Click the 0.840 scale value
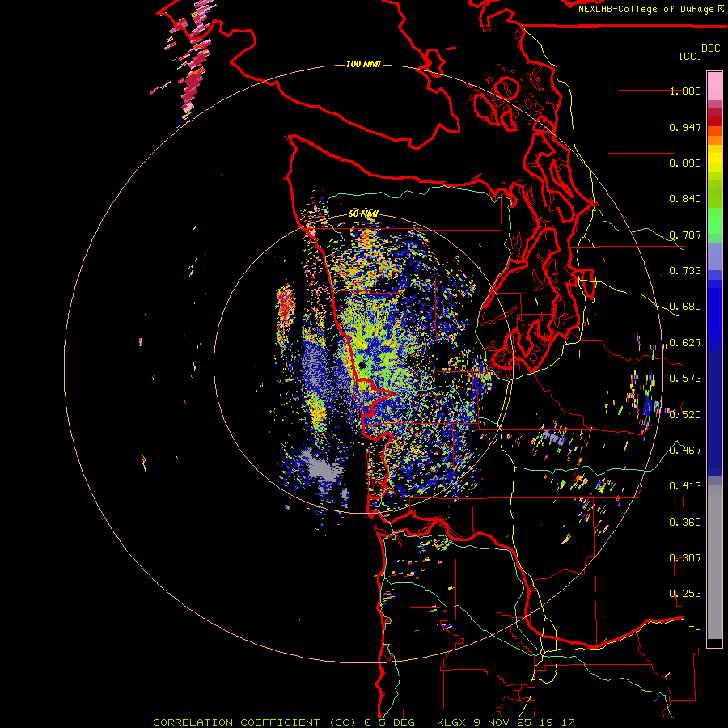728x728 pixels. click(x=685, y=199)
